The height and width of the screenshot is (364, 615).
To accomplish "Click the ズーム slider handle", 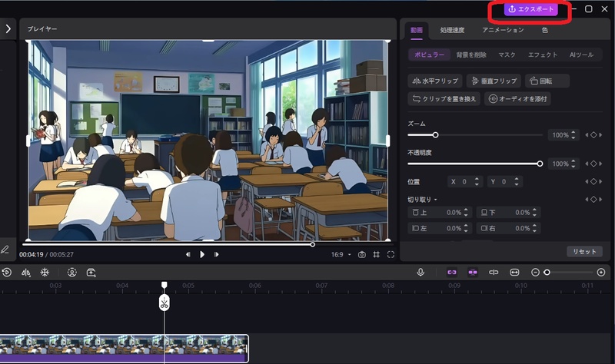I will tap(435, 135).
